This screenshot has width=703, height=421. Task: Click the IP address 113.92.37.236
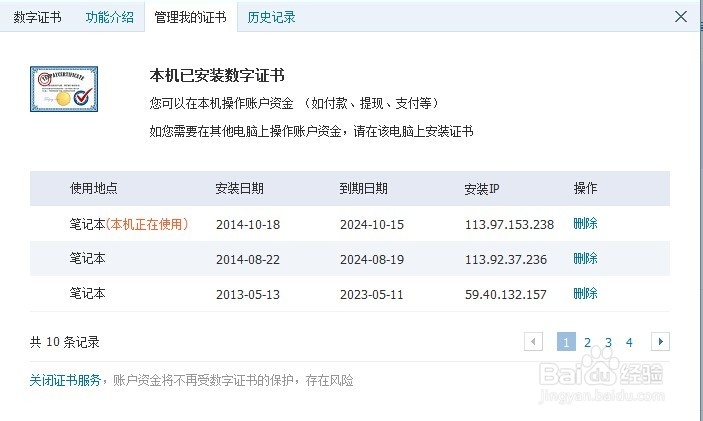pos(506,260)
